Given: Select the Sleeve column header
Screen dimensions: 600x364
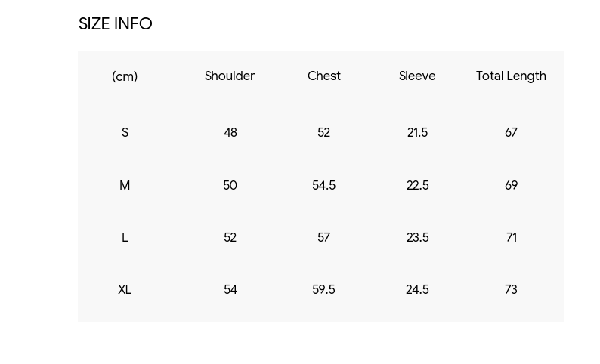Looking at the screenshot, I should (417, 76).
